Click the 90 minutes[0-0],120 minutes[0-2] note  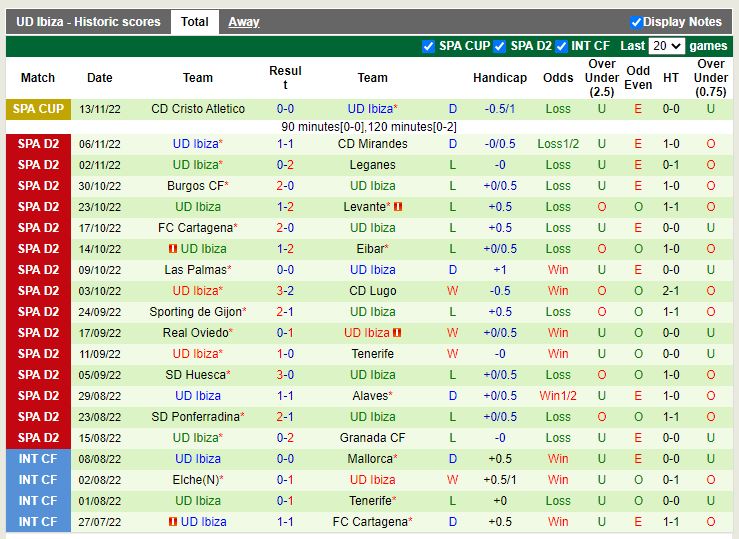[369, 127]
